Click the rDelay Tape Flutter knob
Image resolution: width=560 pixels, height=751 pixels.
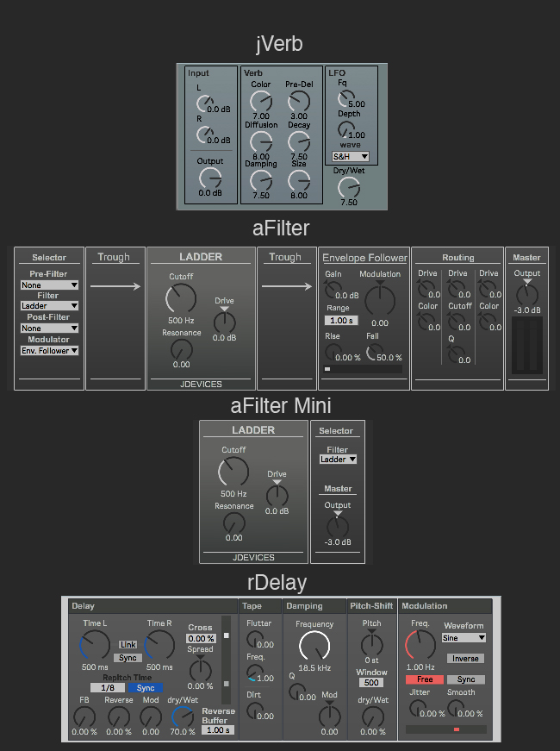coord(256,639)
